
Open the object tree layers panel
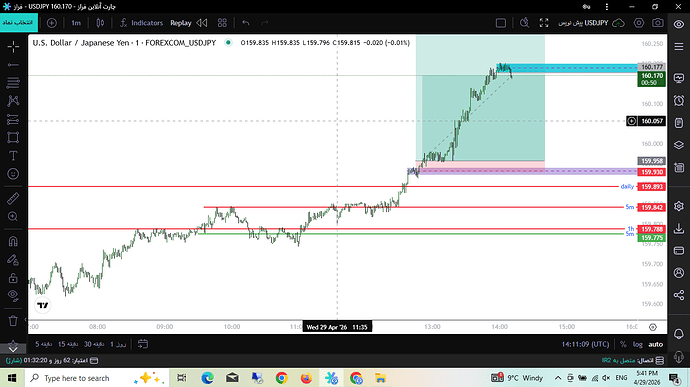pos(679,145)
